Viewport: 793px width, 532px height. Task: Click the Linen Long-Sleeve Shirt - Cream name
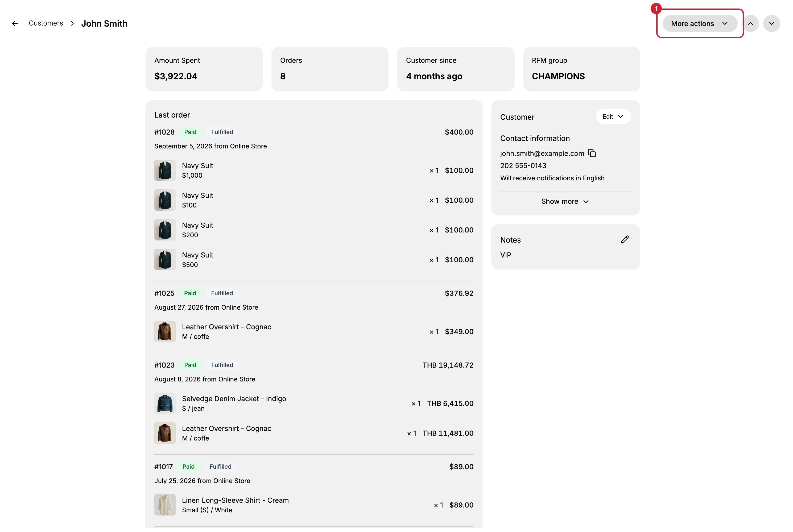[x=235, y=500]
